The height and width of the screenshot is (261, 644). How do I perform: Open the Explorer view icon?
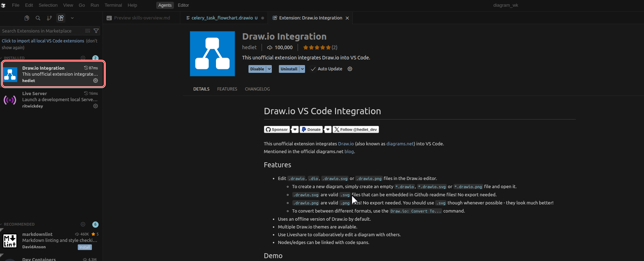point(27,18)
